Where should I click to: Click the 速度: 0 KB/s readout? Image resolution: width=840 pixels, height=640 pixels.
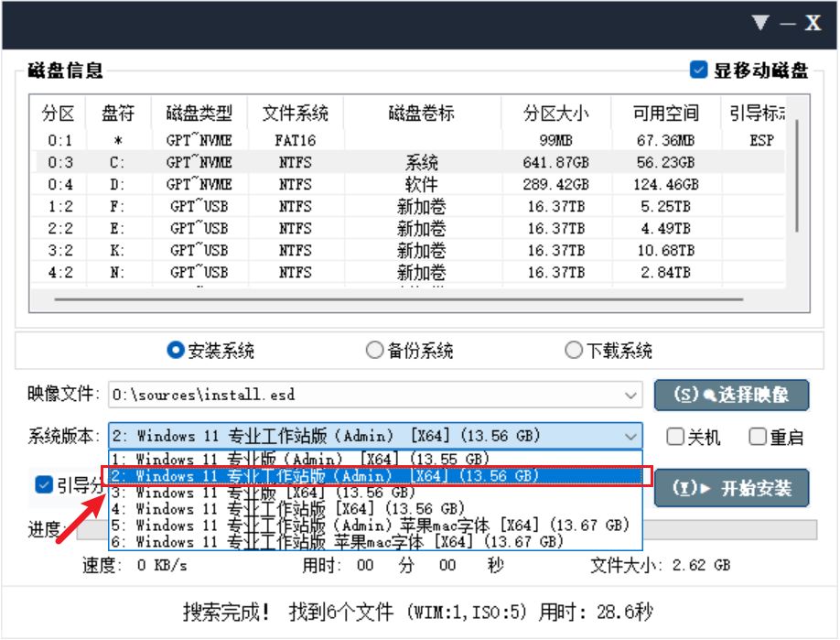[x=135, y=565]
